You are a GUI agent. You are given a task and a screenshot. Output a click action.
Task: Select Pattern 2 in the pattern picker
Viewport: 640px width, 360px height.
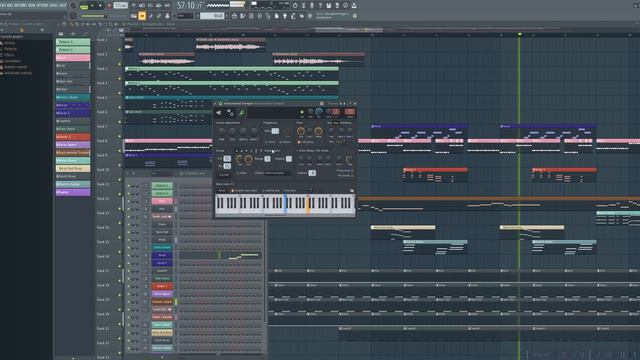(73, 50)
